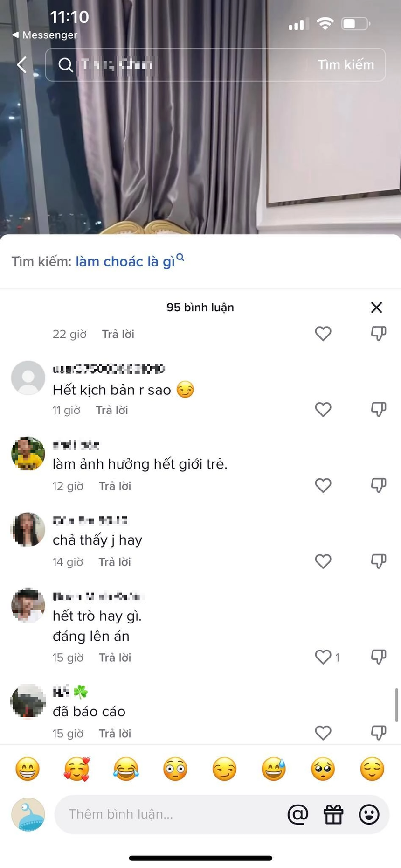401x868 pixels.
Task: Dislike the comment "đã báo cáo"
Action: [x=378, y=733]
